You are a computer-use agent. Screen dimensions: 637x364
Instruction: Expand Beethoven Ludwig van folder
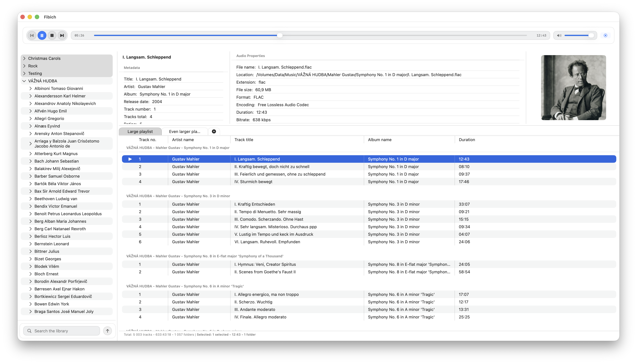point(31,198)
